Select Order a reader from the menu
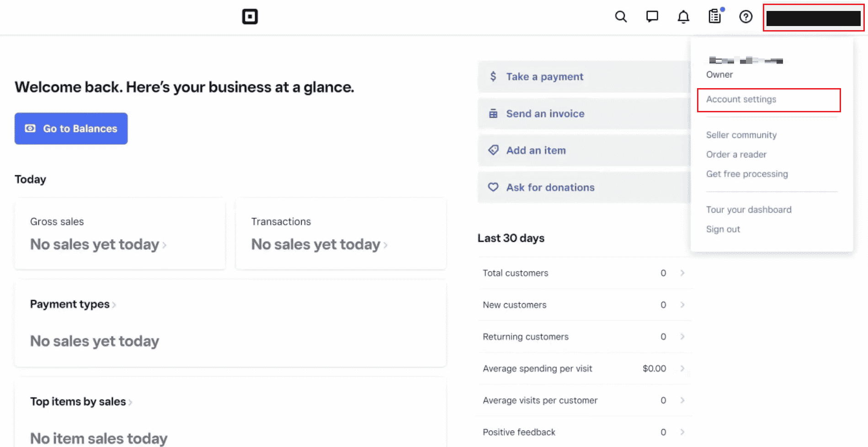 click(x=736, y=154)
